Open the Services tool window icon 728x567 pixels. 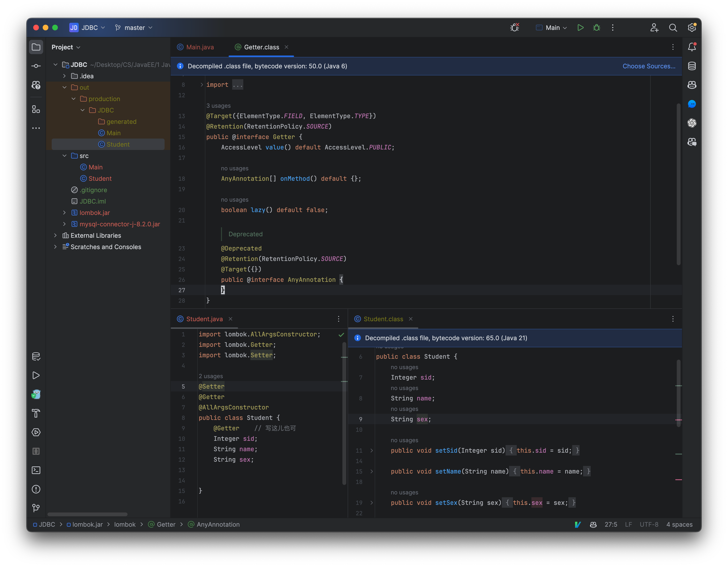36,432
